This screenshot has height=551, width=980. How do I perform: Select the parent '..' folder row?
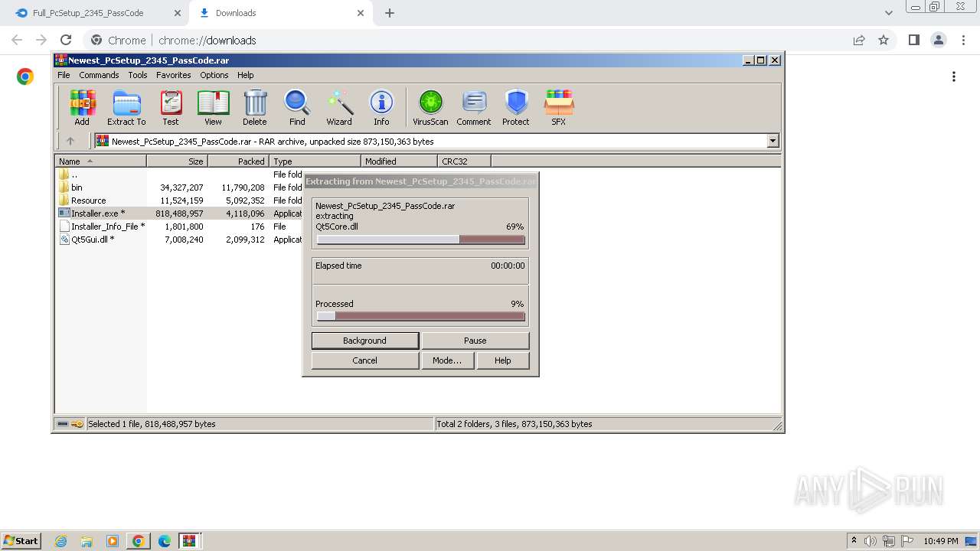[x=180, y=174]
